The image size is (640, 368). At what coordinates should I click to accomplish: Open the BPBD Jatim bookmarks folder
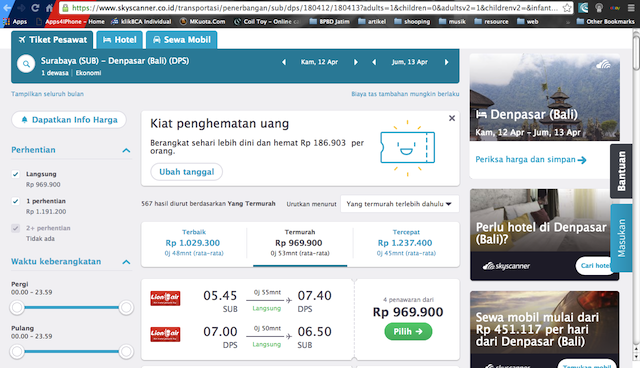coord(329,21)
